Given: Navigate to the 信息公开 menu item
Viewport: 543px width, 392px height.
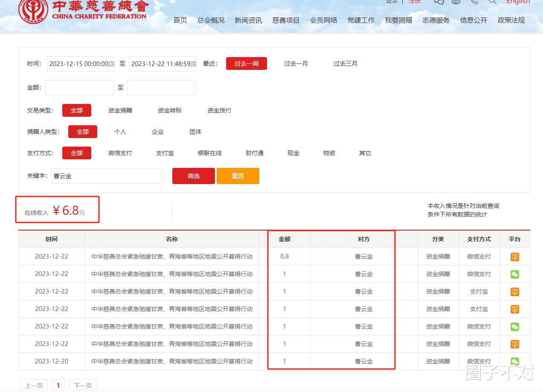Looking at the screenshot, I should click(x=473, y=20).
